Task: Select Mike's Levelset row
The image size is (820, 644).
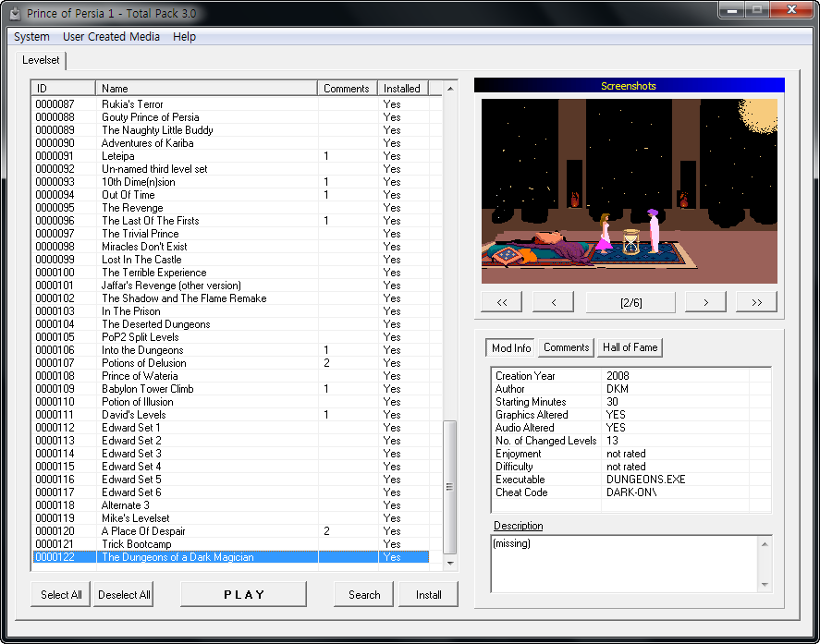Action: [230, 518]
